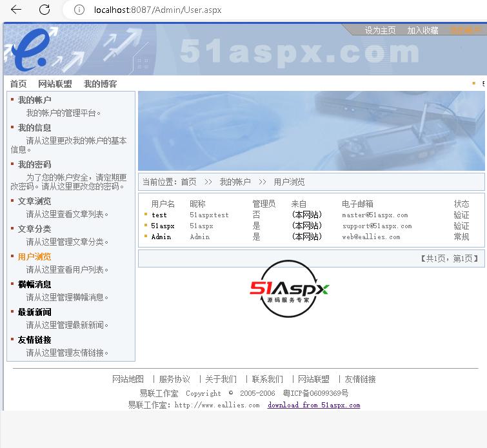Click nickname 51aspxtest cell

tap(209, 215)
